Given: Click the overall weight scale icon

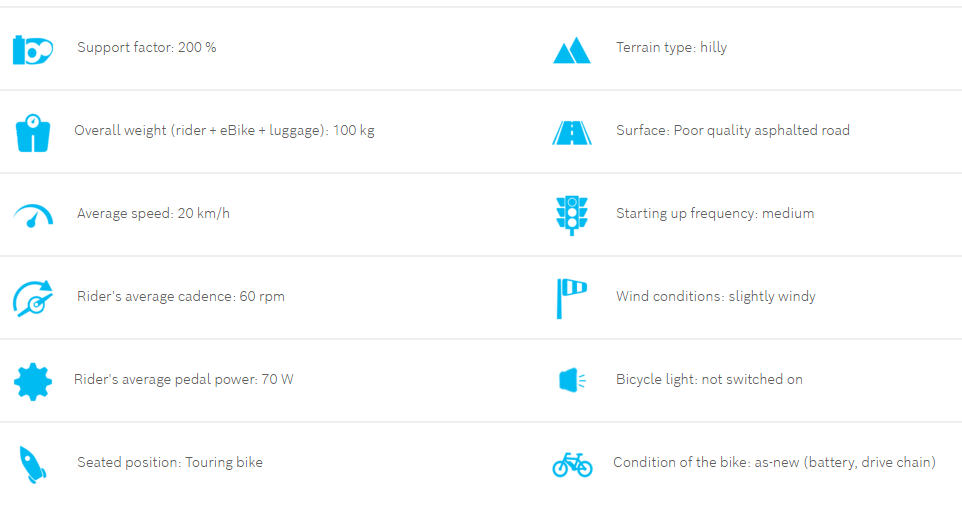Looking at the screenshot, I should [x=33, y=132].
